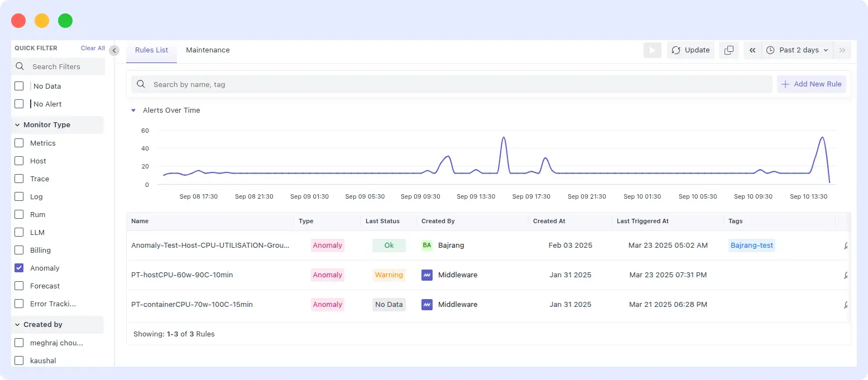Check the Metrics monitor type filter
The image size is (868, 380).
(x=18, y=143)
